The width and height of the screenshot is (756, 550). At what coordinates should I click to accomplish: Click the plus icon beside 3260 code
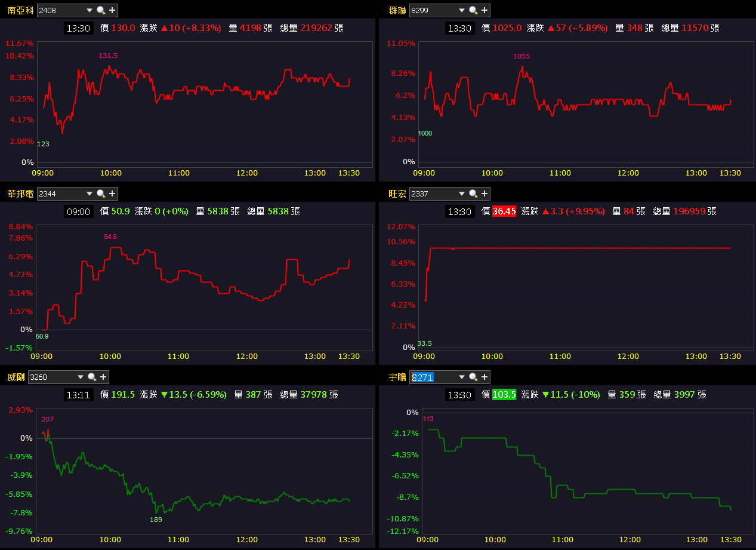(x=103, y=377)
